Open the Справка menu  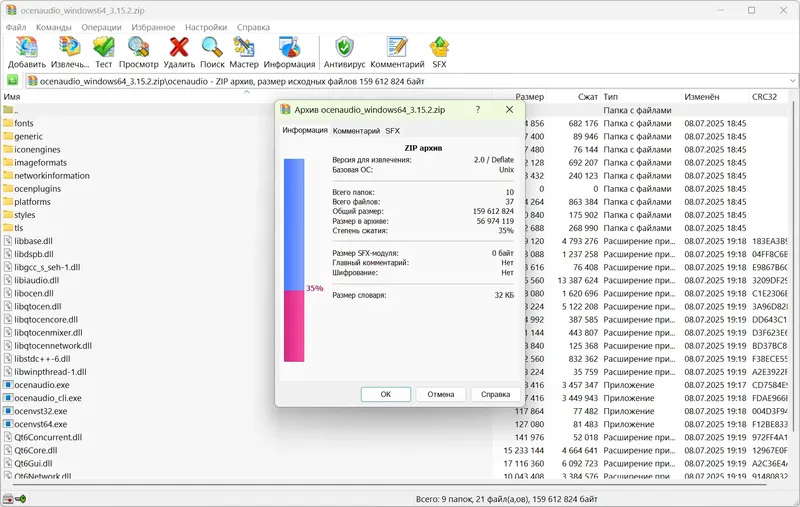253,27
